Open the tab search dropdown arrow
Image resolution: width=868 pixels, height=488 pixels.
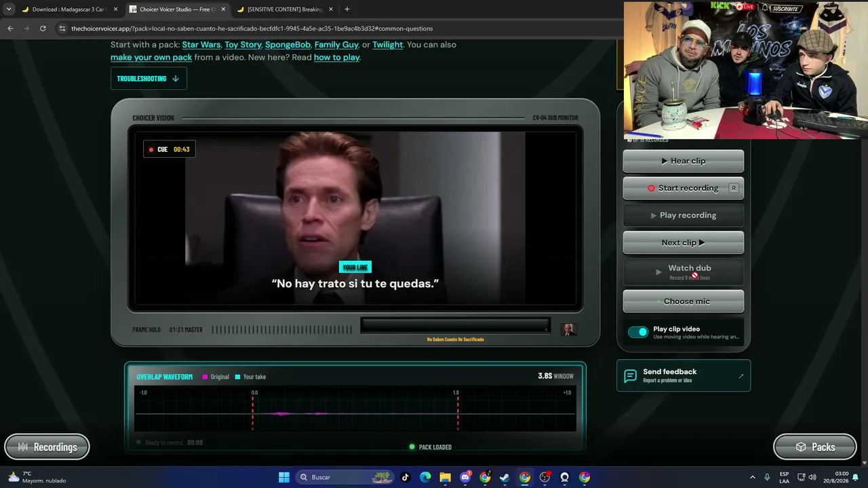(x=9, y=9)
